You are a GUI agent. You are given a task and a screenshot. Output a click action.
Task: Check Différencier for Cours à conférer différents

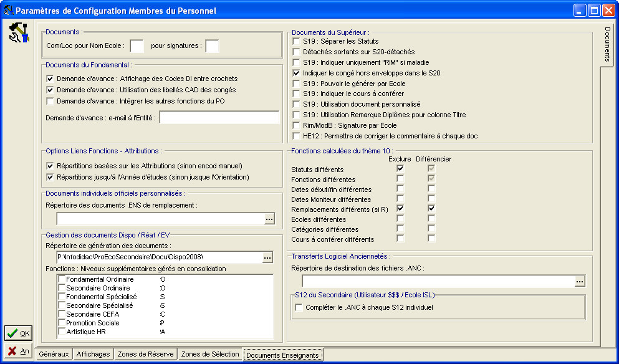tap(431, 238)
